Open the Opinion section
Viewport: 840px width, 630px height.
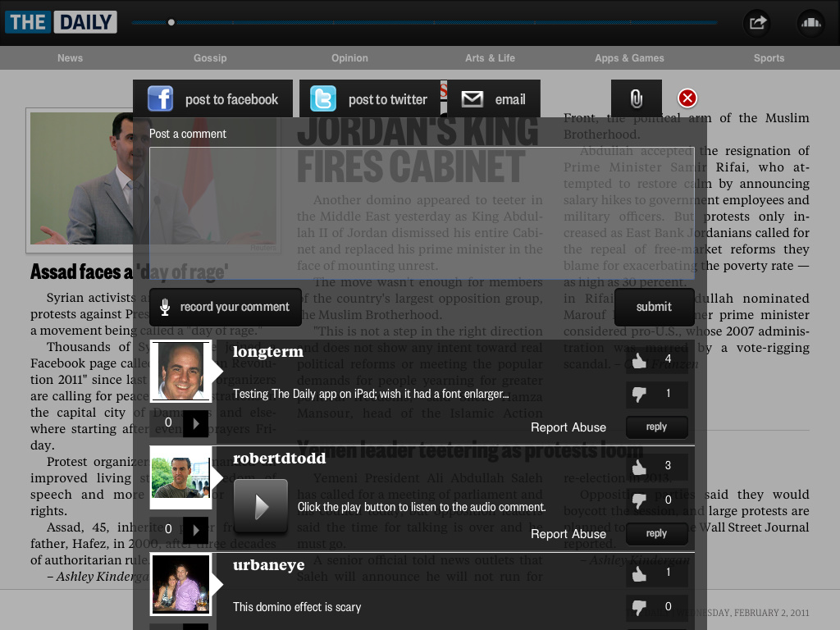pos(349,58)
